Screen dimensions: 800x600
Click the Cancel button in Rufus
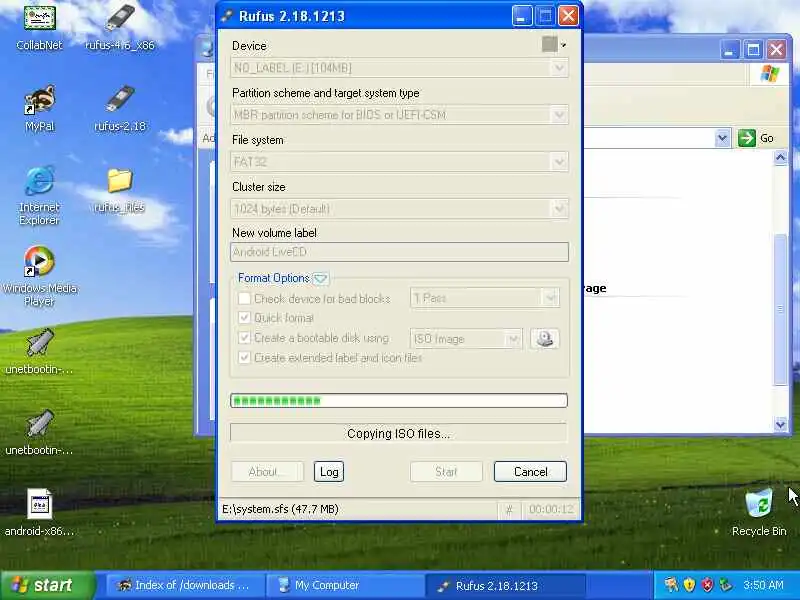pyautogui.click(x=530, y=472)
